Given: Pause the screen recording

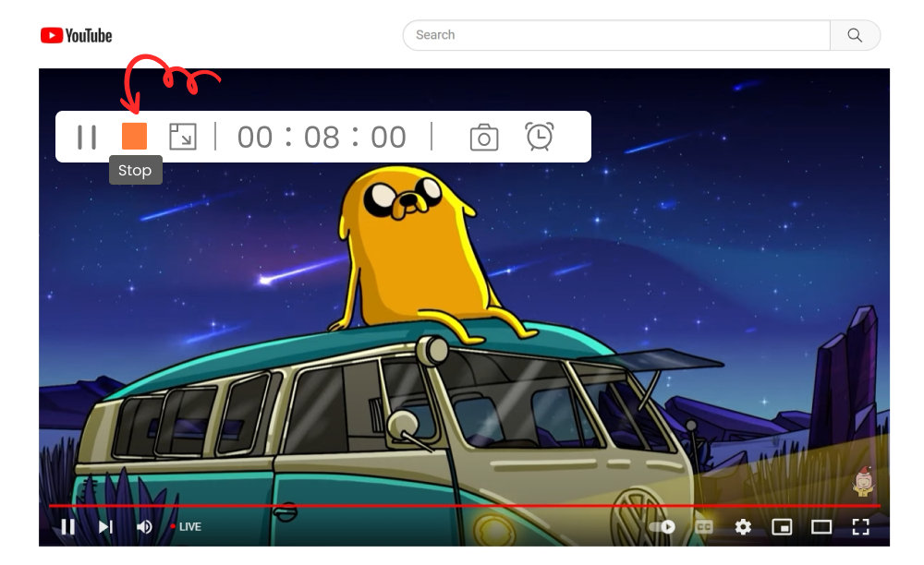Looking at the screenshot, I should tap(87, 137).
